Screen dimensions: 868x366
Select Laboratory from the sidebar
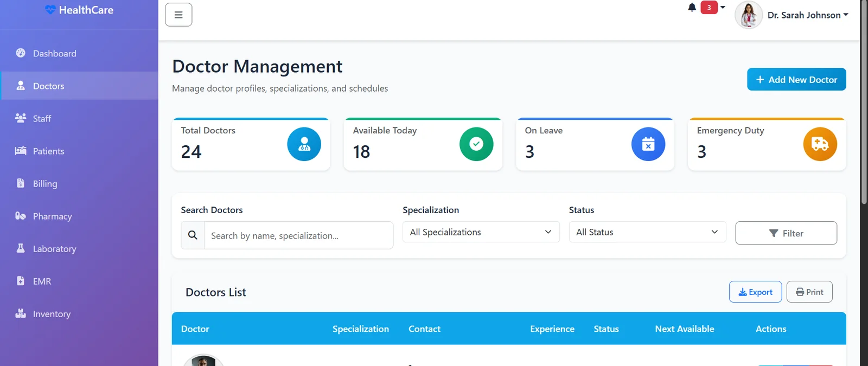54,249
